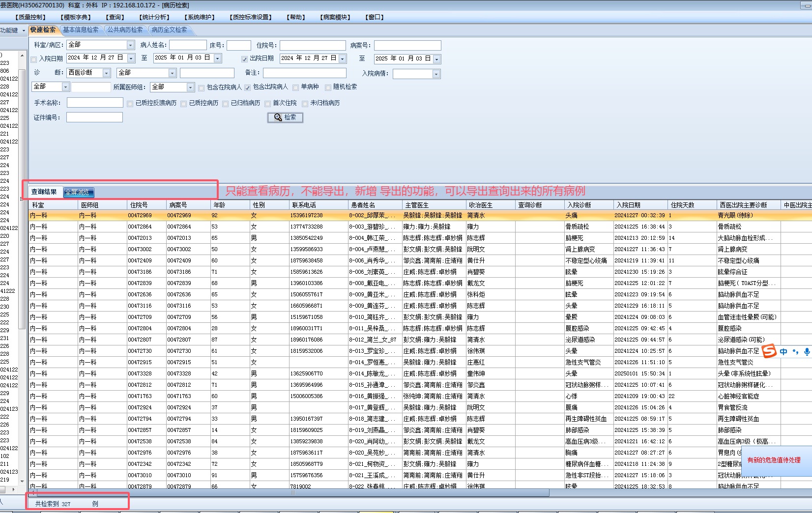Check the 包含在院病人 checkbox
The width and height of the screenshot is (812, 513).
click(202, 88)
